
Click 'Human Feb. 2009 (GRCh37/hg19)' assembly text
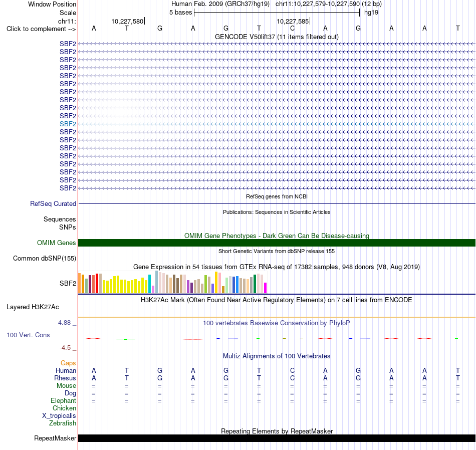click(220, 4)
